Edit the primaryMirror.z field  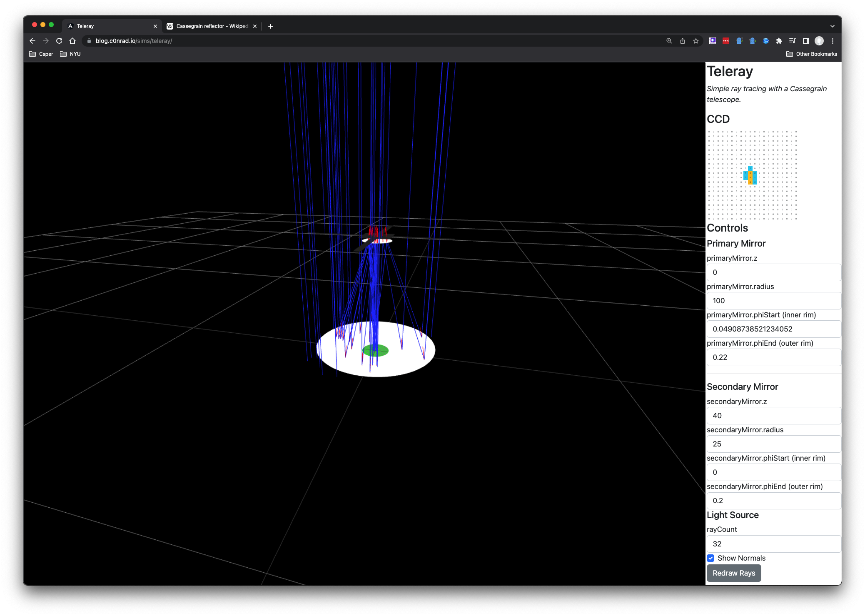pyautogui.click(x=773, y=272)
